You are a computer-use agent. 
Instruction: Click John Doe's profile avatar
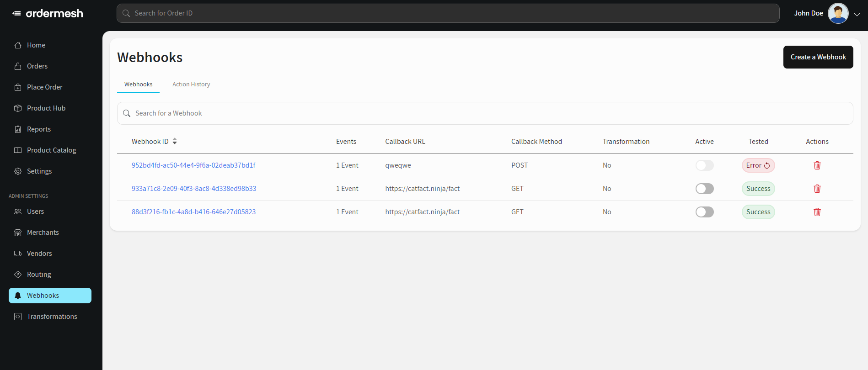tap(838, 13)
